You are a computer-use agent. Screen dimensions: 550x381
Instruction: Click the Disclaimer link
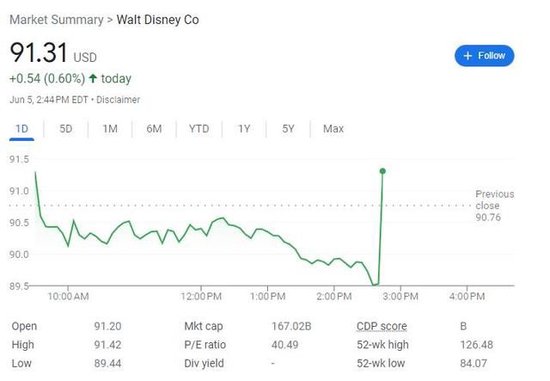click(x=118, y=100)
